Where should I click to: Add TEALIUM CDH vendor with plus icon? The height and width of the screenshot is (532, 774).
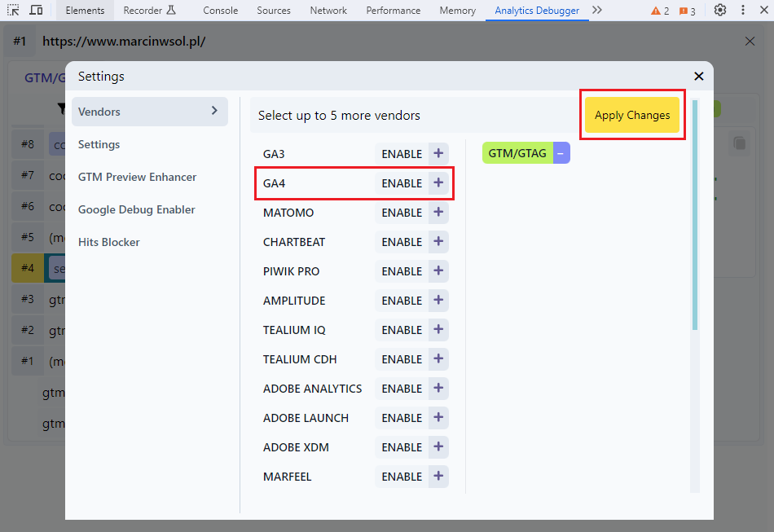[x=438, y=359]
